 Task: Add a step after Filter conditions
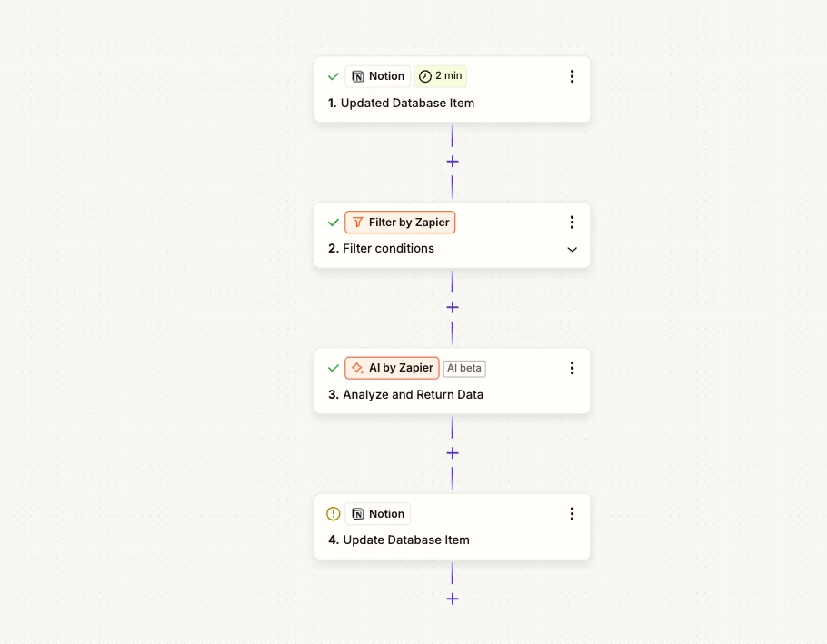pyautogui.click(x=453, y=307)
